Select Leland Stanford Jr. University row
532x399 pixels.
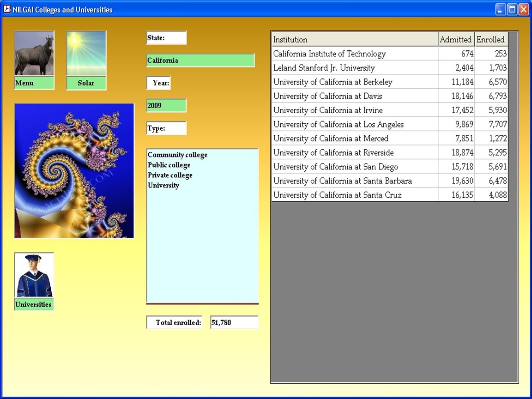coord(390,68)
